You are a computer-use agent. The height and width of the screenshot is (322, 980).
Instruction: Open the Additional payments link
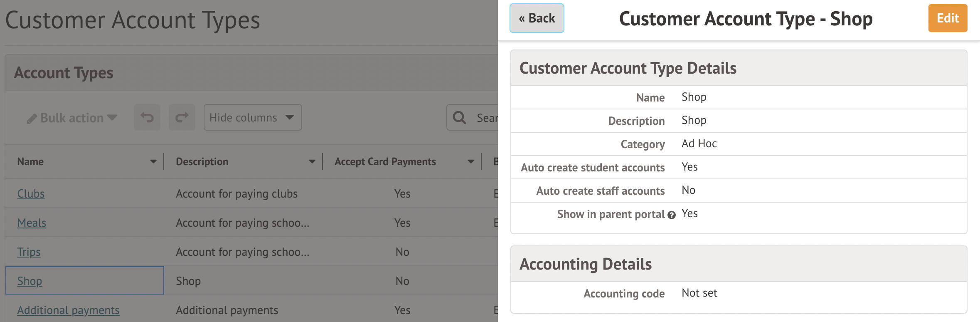(68, 310)
